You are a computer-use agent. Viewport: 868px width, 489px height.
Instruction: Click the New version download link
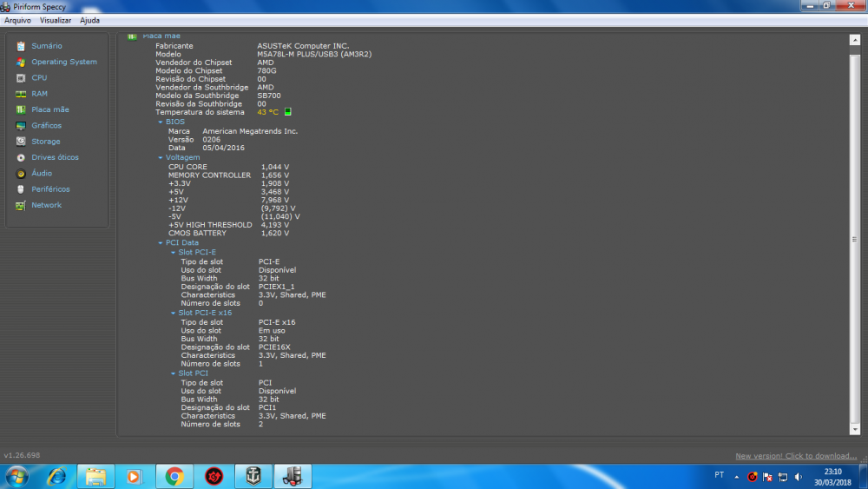796,456
